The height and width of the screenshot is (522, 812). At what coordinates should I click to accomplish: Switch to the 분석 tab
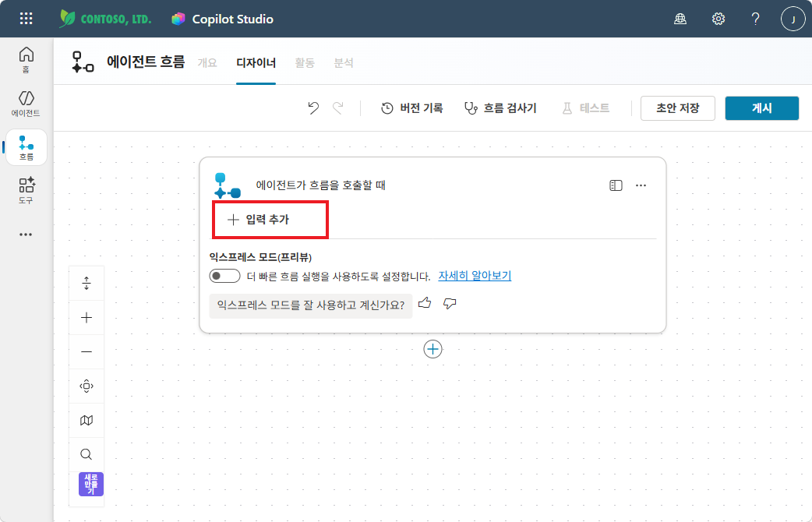(344, 62)
